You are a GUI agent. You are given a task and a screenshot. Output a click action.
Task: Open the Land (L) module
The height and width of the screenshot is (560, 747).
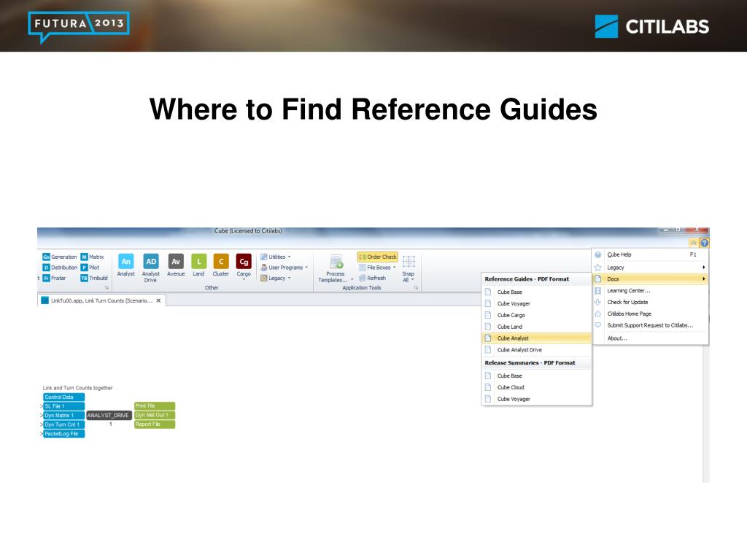pyautogui.click(x=198, y=265)
